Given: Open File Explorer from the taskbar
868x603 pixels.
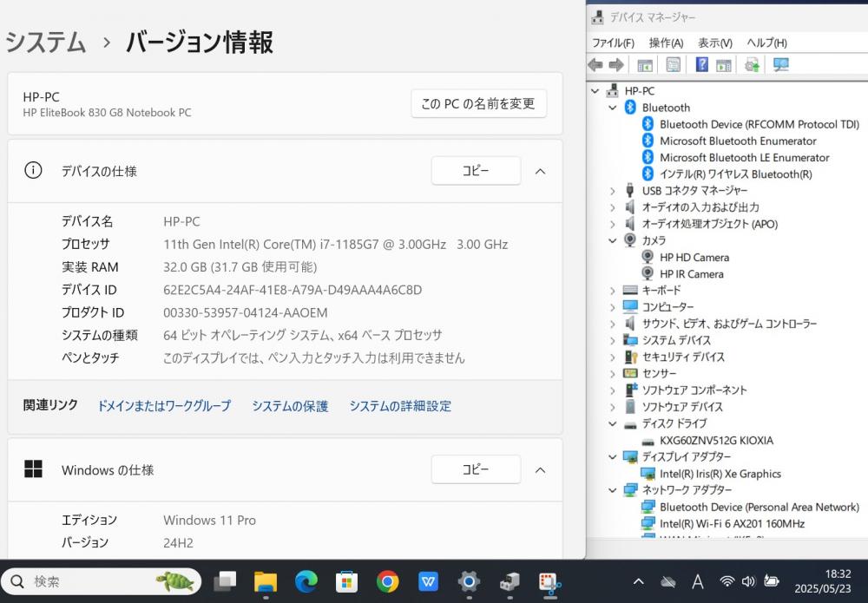Looking at the screenshot, I should coord(265,582).
